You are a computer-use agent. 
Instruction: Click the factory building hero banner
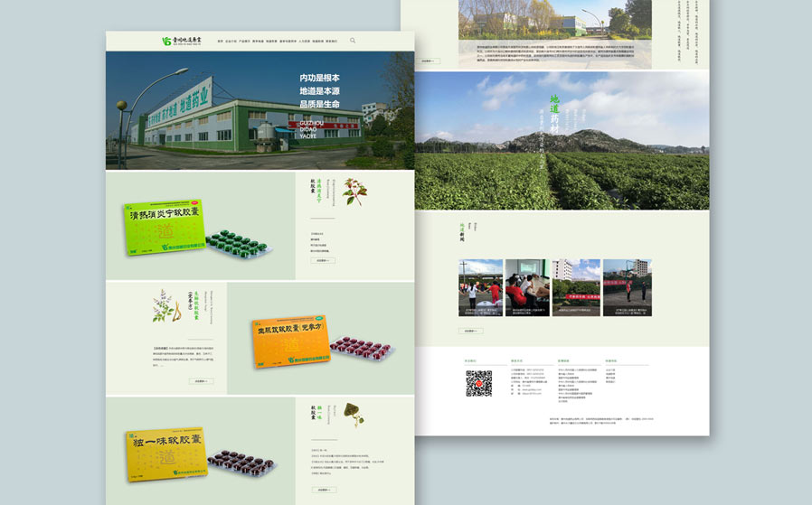(x=260, y=110)
